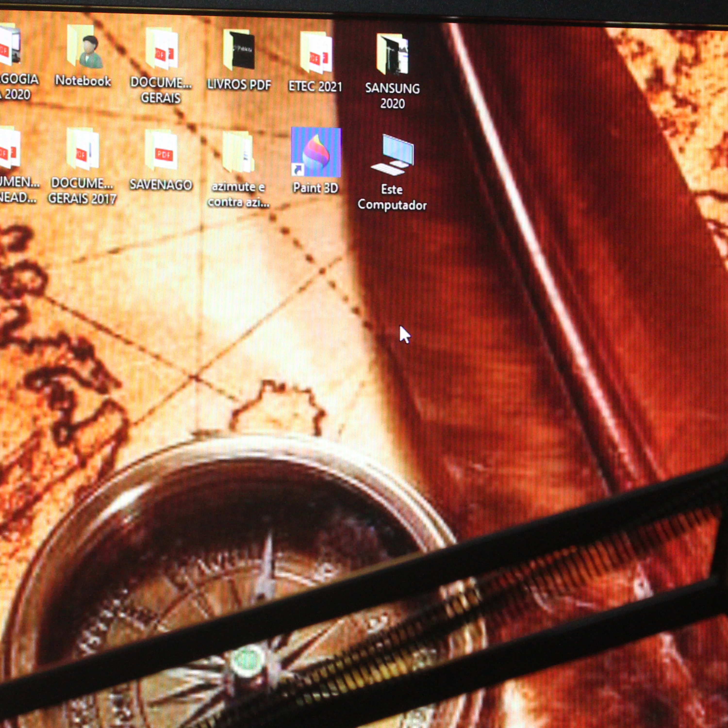Viewport: 728px width, 728px height.
Task: Open the Este Computador monitor icon
Action: point(392,155)
